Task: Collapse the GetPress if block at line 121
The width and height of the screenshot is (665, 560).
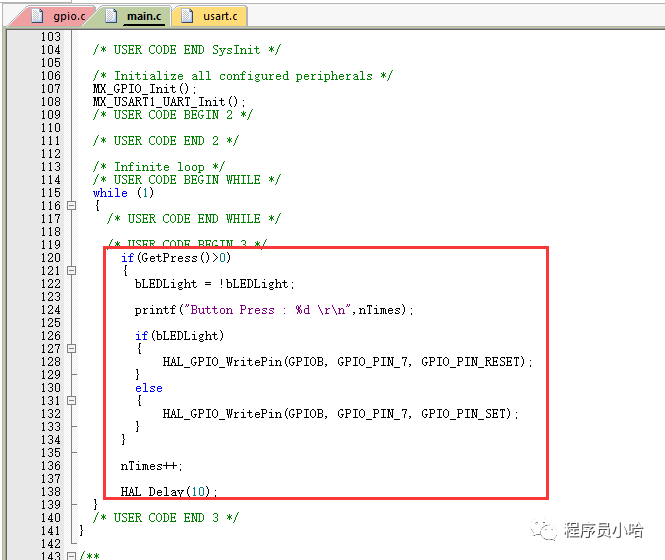Action: (x=71, y=271)
